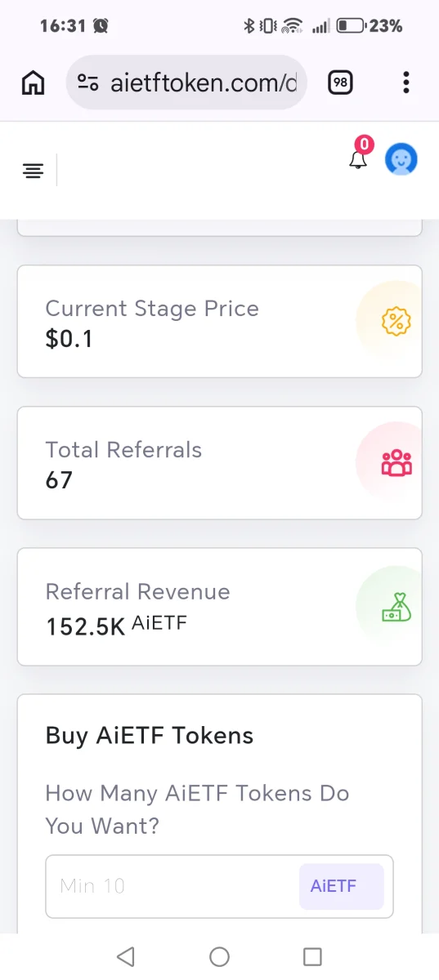Tap the money bag icon on Referral Revenue

(396, 605)
